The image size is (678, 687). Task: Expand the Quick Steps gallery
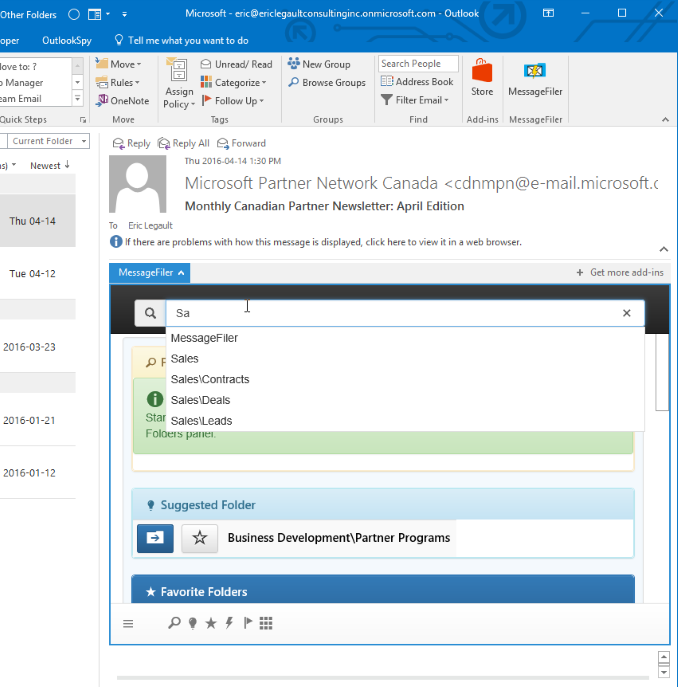pos(78,98)
